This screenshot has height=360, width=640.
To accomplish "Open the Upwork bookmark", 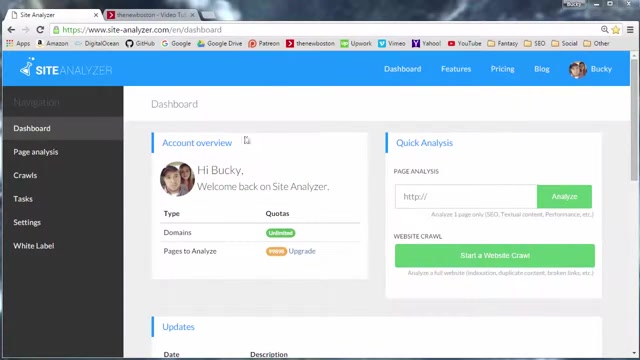I will tap(356, 43).
